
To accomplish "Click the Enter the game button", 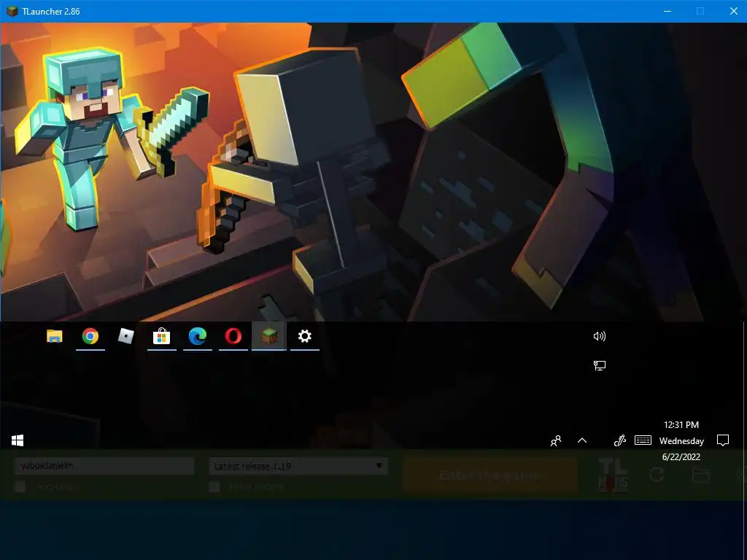I will click(489, 475).
